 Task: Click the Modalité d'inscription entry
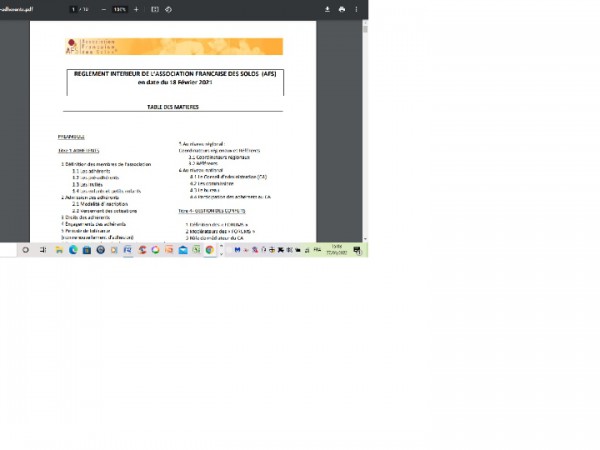click(x=100, y=204)
